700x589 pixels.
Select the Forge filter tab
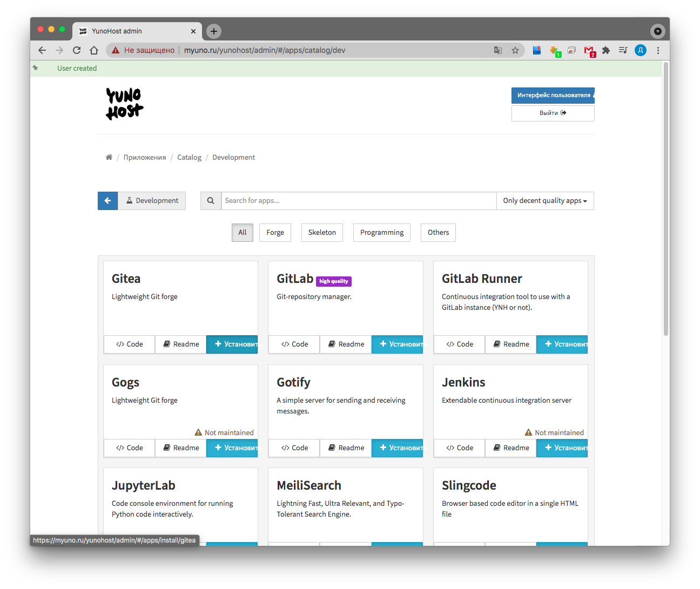coord(275,233)
